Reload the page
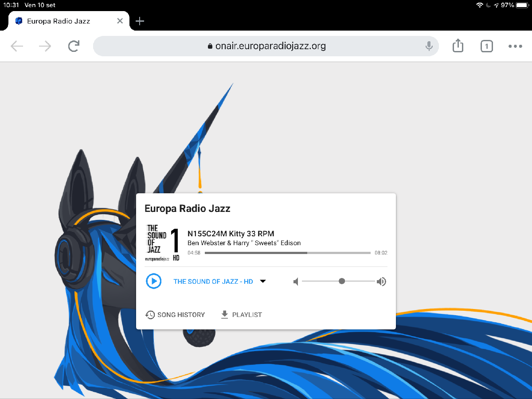The width and height of the screenshot is (532, 399). click(x=74, y=46)
